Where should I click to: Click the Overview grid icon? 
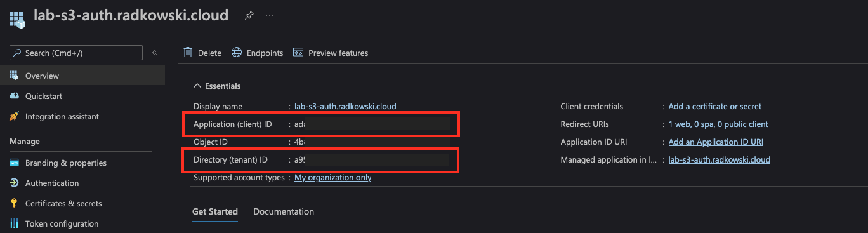coord(14,76)
